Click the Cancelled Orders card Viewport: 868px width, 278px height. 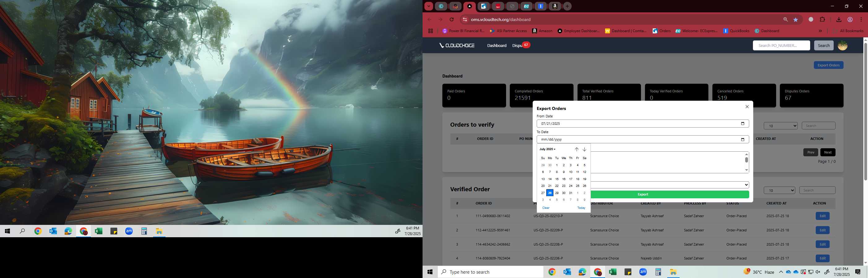[x=744, y=95]
